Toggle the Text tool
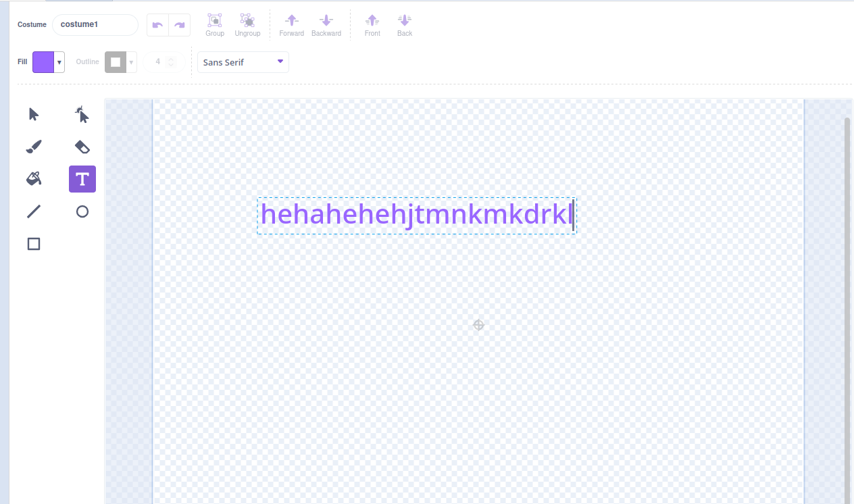 pos(82,179)
